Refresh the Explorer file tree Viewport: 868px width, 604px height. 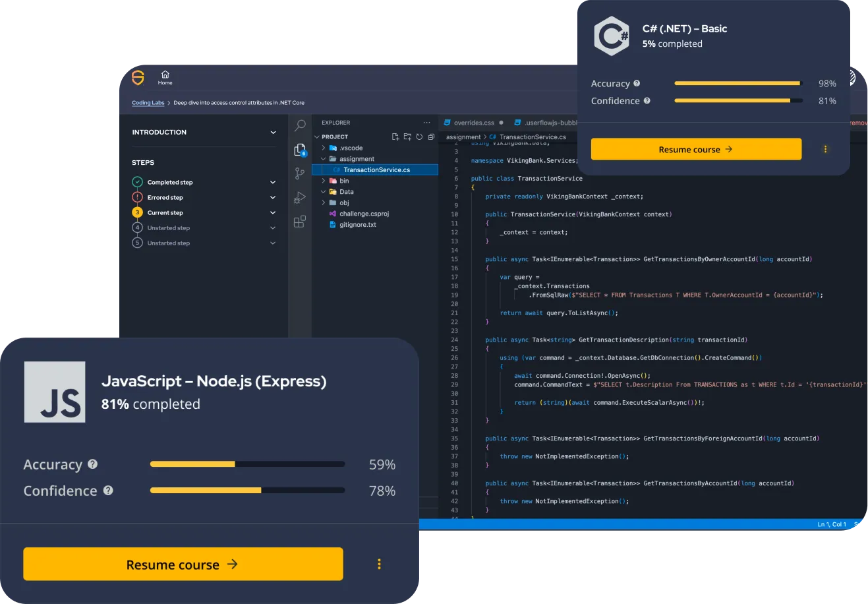point(420,136)
